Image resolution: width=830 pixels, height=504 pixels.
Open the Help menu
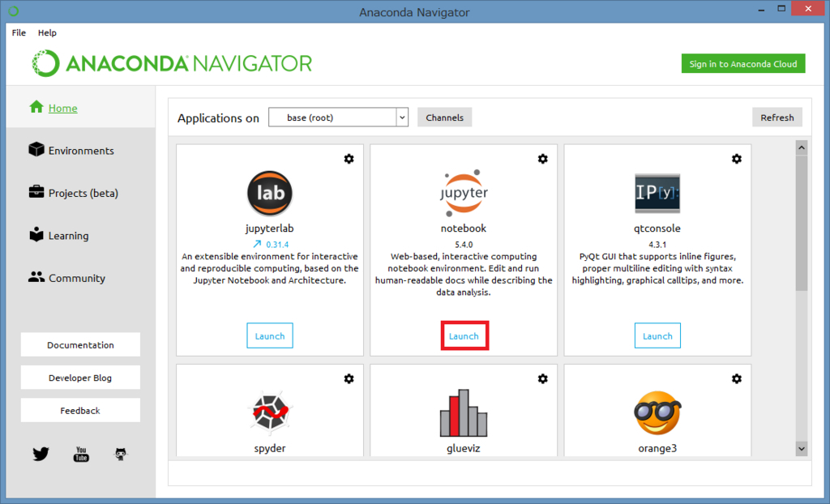point(47,33)
